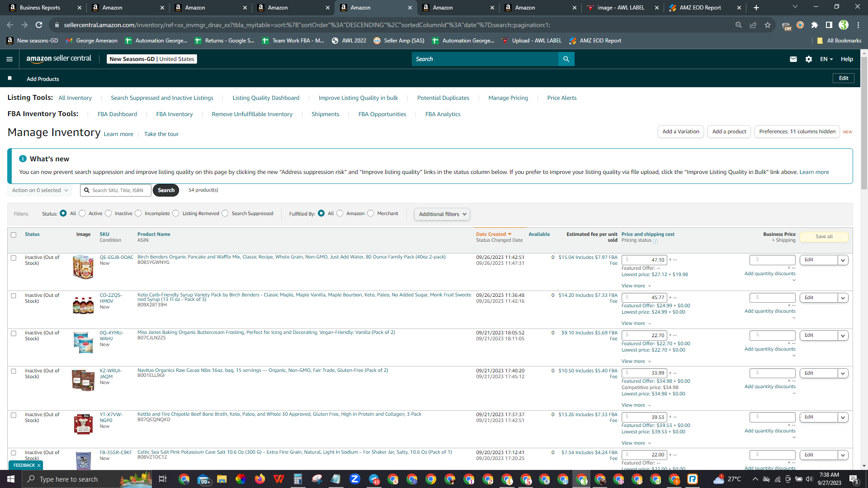This screenshot has width=868, height=488.
Task: Switch to the AMZ EOD Report browser tab
Action: pyautogui.click(x=705, y=8)
